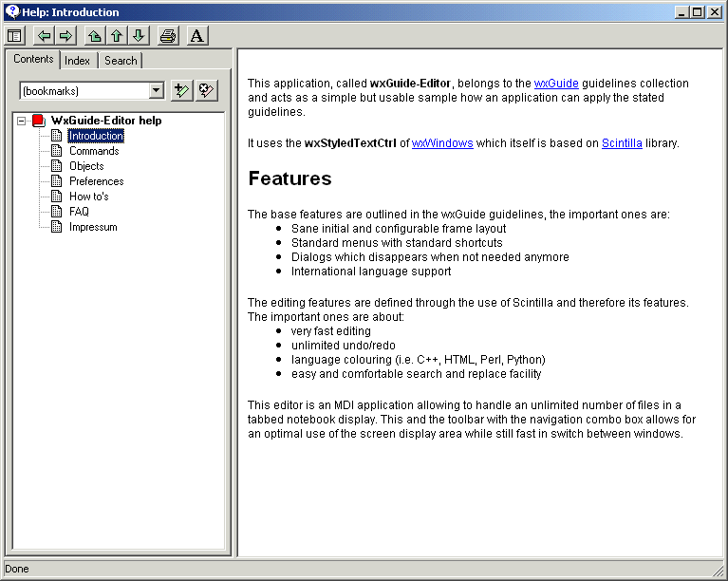Add current page to bookmarks

pos(181,90)
